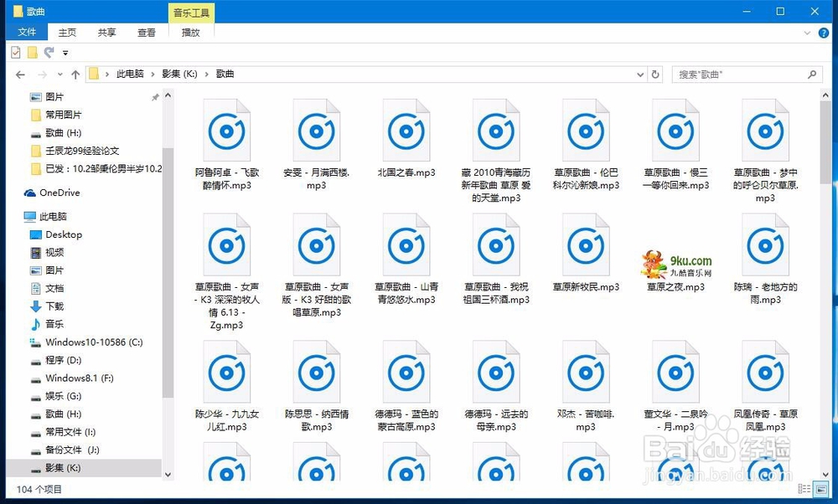Select file 陈少华 - 九九女儿红.mp3
The image size is (838, 504).
(227, 386)
